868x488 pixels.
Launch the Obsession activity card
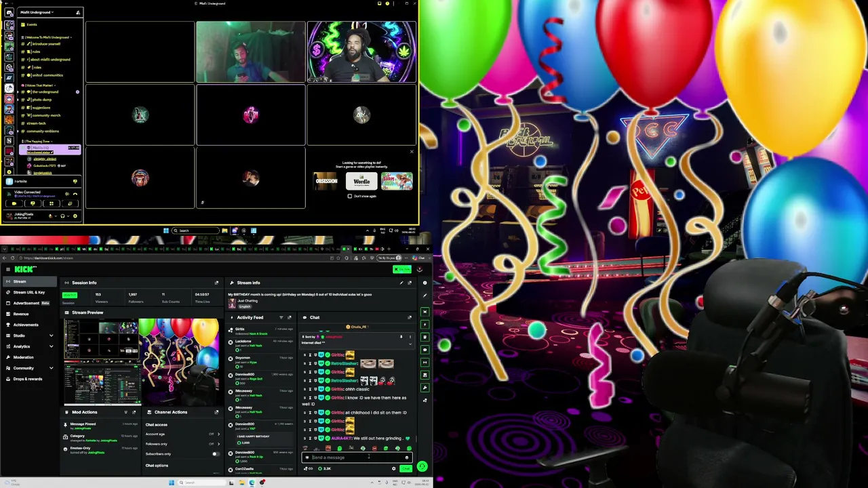coord(325,181)
